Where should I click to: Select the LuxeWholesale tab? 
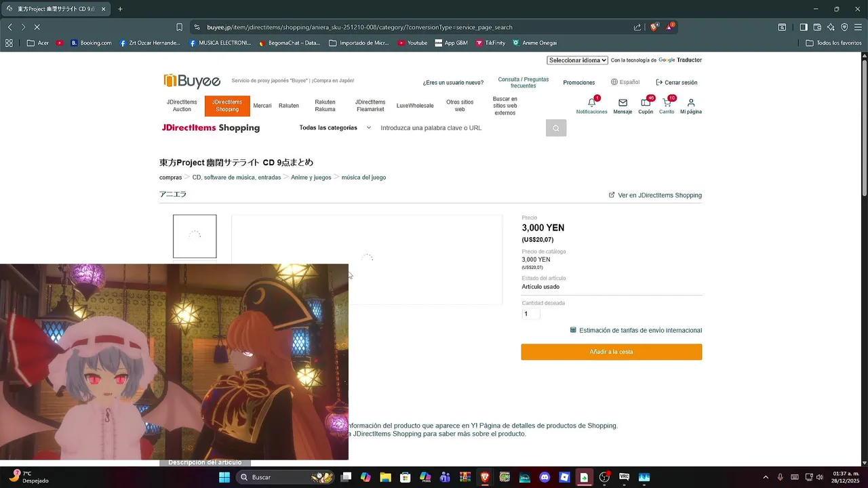pyautogui.click(x=415, y=106)
